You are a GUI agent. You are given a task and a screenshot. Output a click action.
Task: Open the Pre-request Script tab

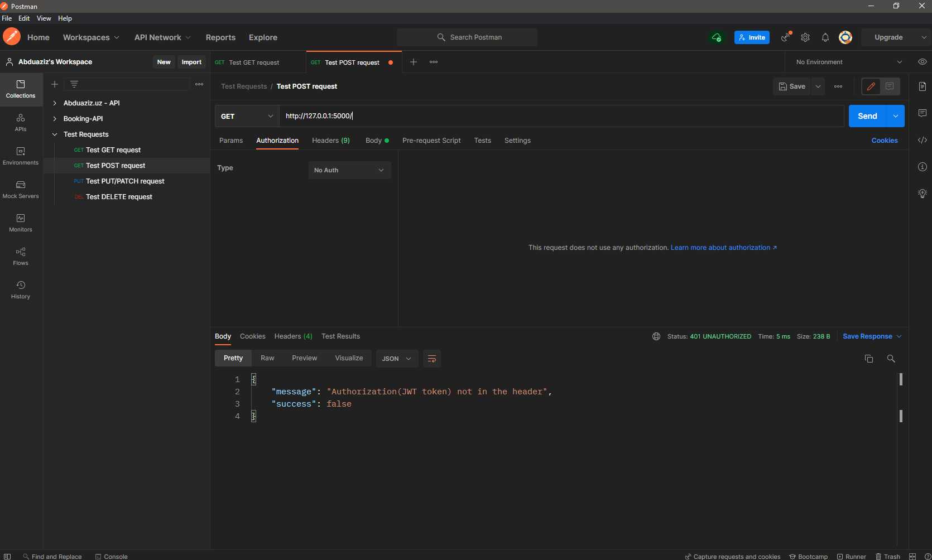pyautogui.click(x=431, y=141)
